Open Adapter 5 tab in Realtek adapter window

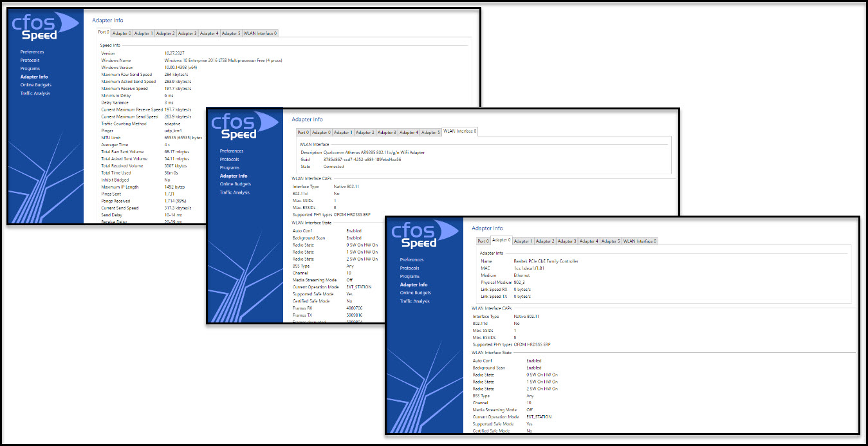coord(611,241)
